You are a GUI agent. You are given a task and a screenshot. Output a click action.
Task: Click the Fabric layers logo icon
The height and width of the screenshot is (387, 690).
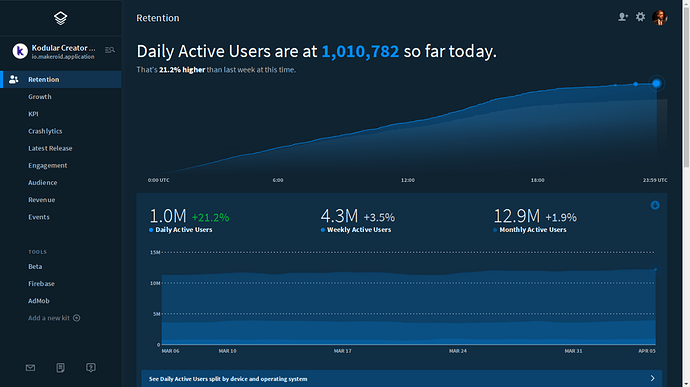(60, 18)
